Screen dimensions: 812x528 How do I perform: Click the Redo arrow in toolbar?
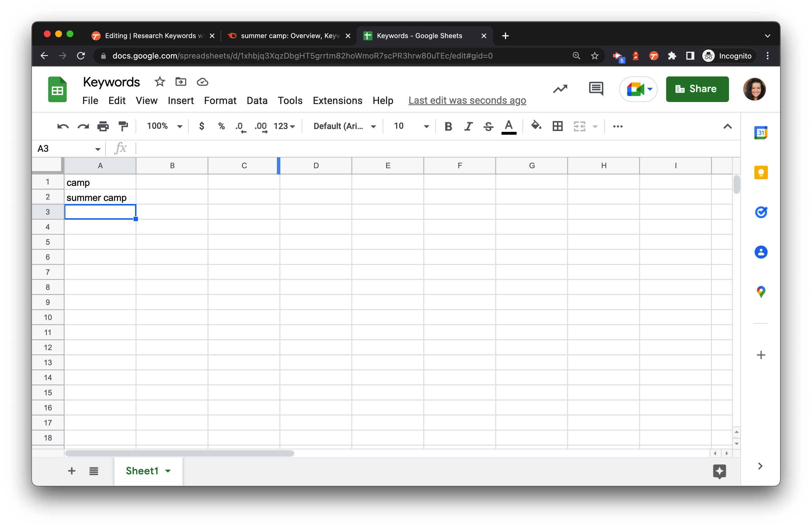coord(83,126)
